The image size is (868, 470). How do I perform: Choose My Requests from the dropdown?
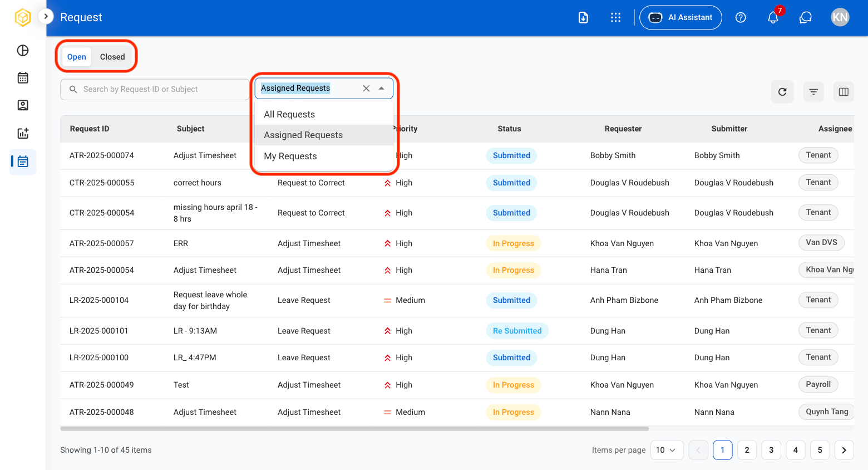(x=324, y=156)
